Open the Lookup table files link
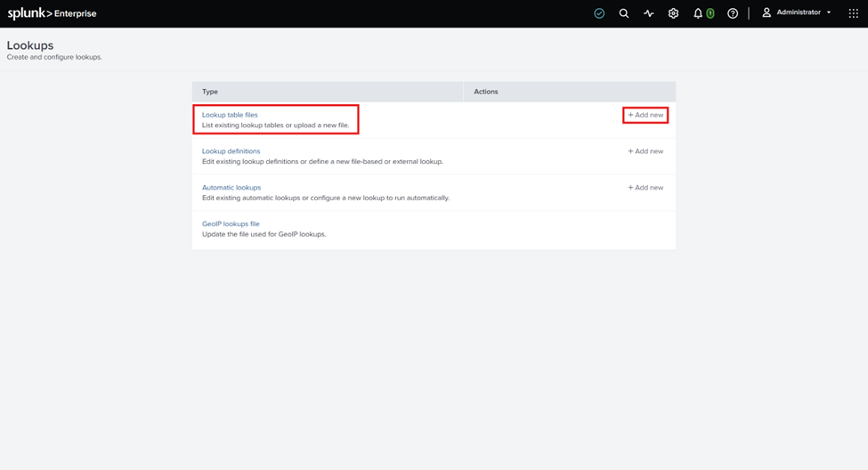The height and width of the screenshot is (470, 868). pos(230,115)
